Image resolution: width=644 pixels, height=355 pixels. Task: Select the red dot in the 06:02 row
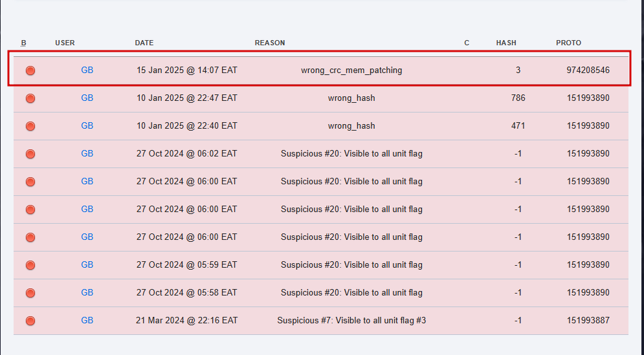coord(30,154)
